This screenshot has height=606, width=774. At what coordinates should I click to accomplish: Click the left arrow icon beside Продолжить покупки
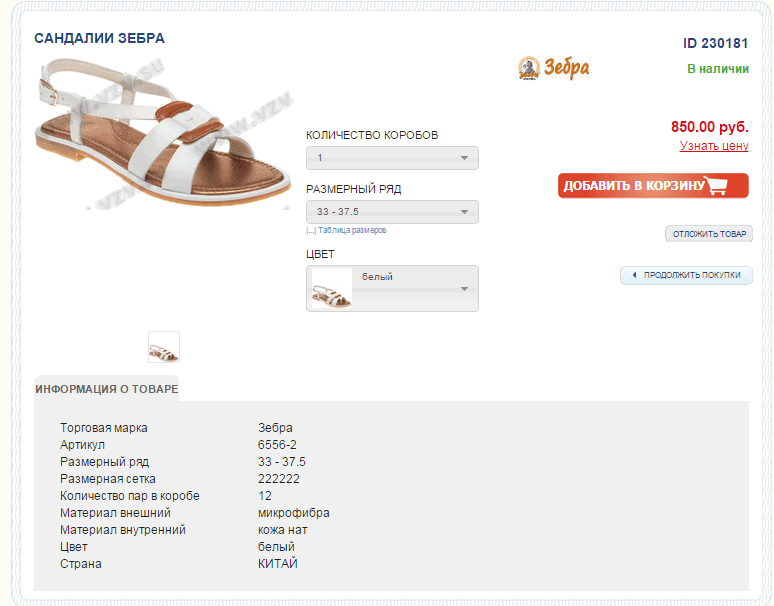click(x=633, y=275)
